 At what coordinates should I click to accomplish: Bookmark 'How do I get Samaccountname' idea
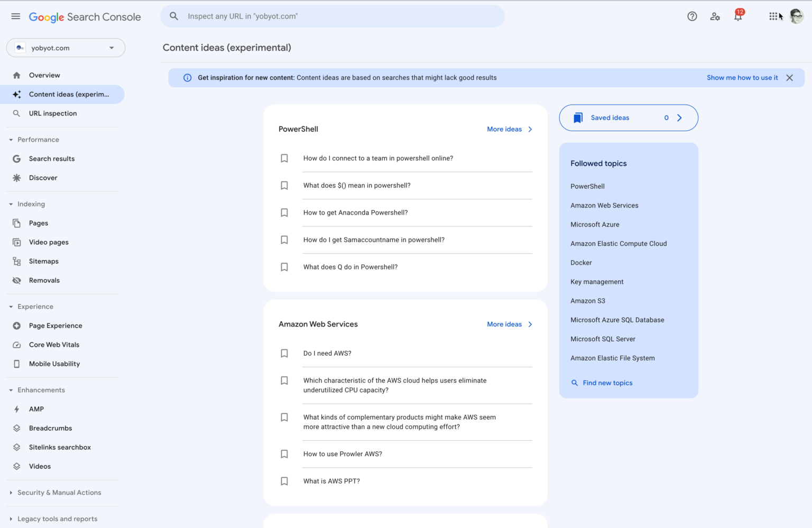(284, 240)
